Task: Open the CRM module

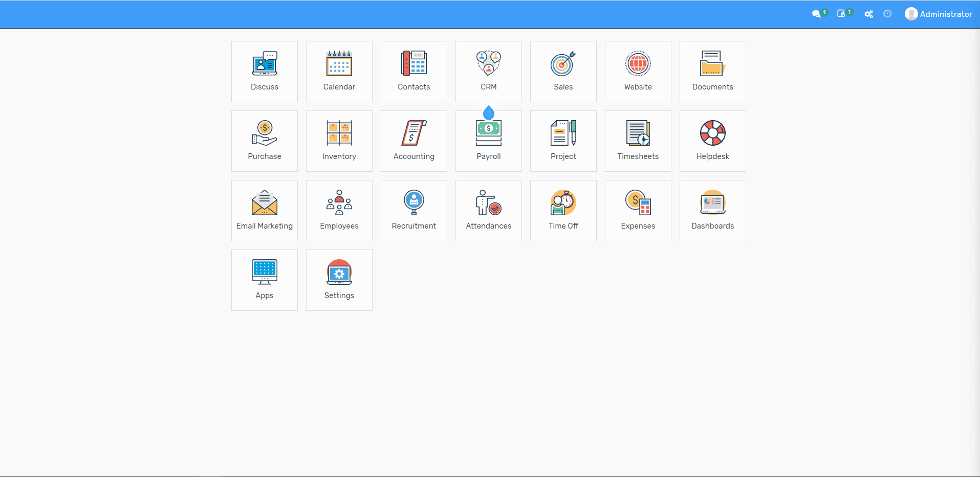Action: coord(488,72)
